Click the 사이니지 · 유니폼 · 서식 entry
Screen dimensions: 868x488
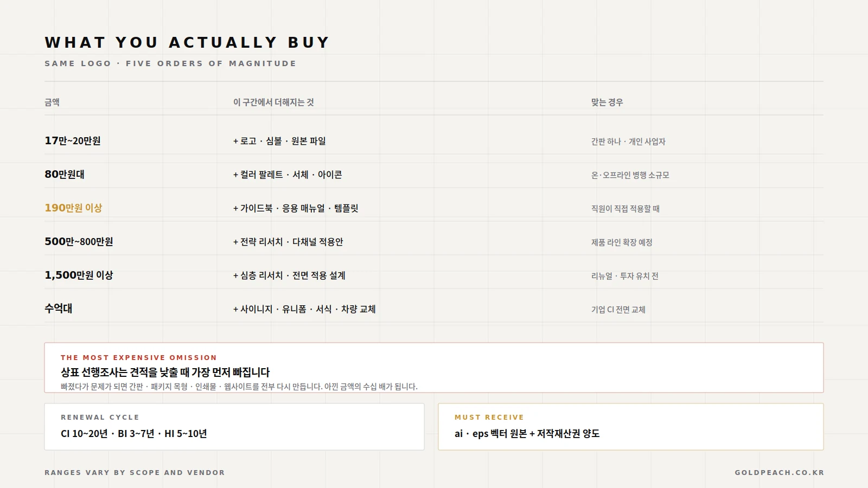point(304,309)
